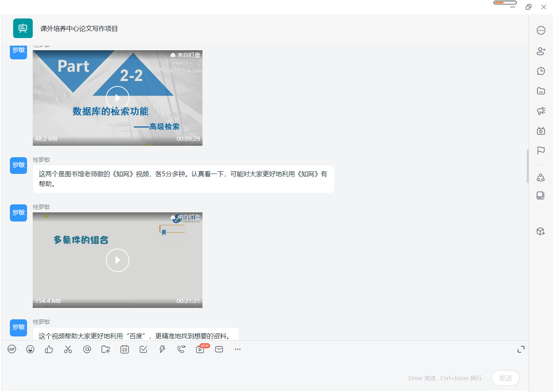Start a voice call from toolbar

point(181,349)
